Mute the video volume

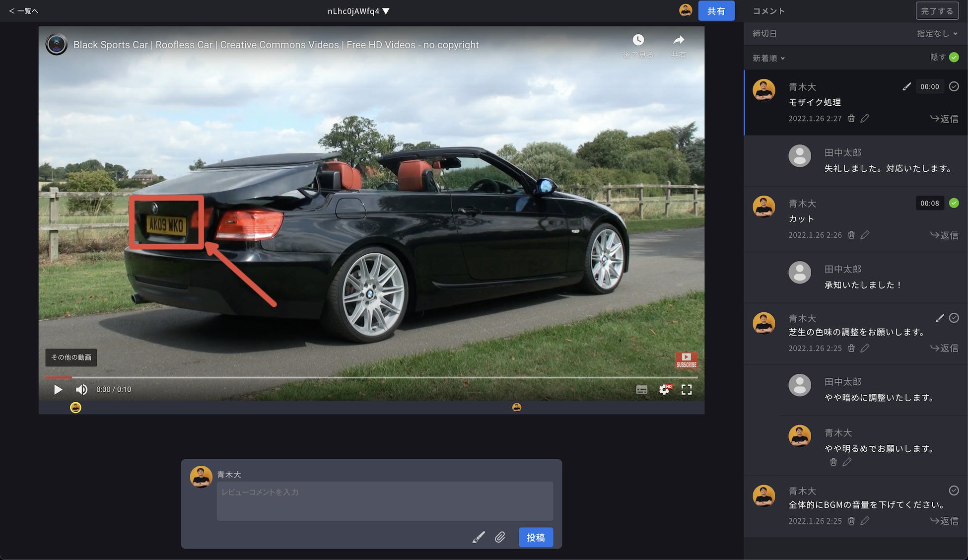point(81,390)
